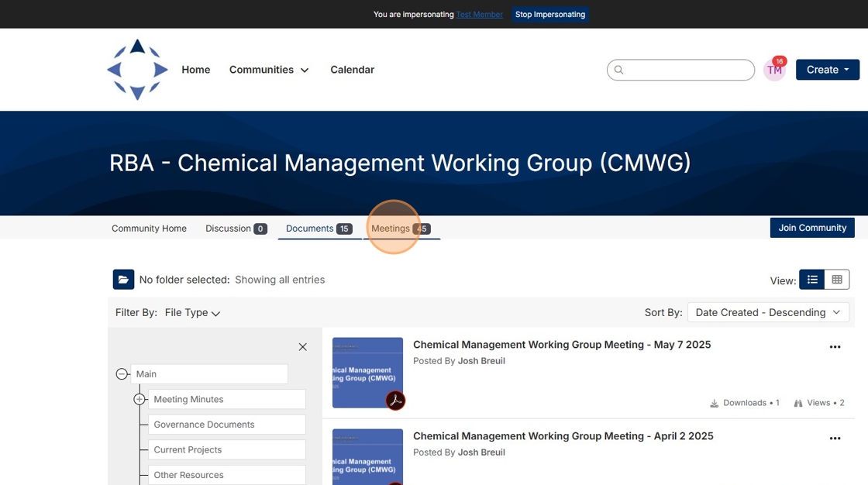Open the May 7 2025 document thumbnail
This screenshot has height=485, width=868.
click(x=367, y=373)
